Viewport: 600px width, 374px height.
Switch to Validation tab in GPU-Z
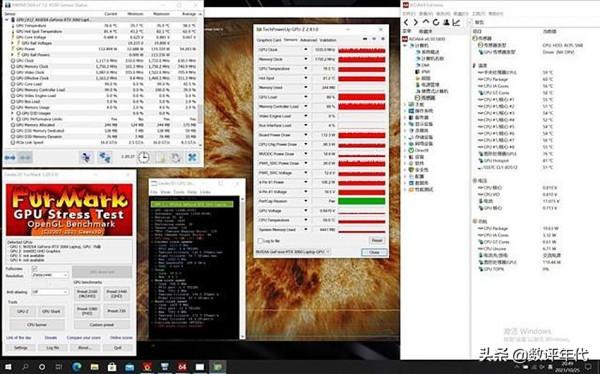coord(328,40)
